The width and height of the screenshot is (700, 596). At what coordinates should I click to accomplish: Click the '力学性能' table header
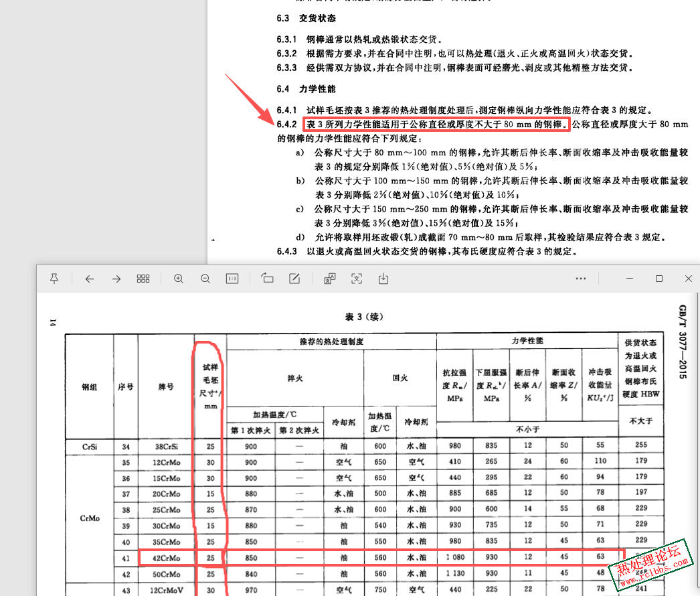(x=527, y=341)
